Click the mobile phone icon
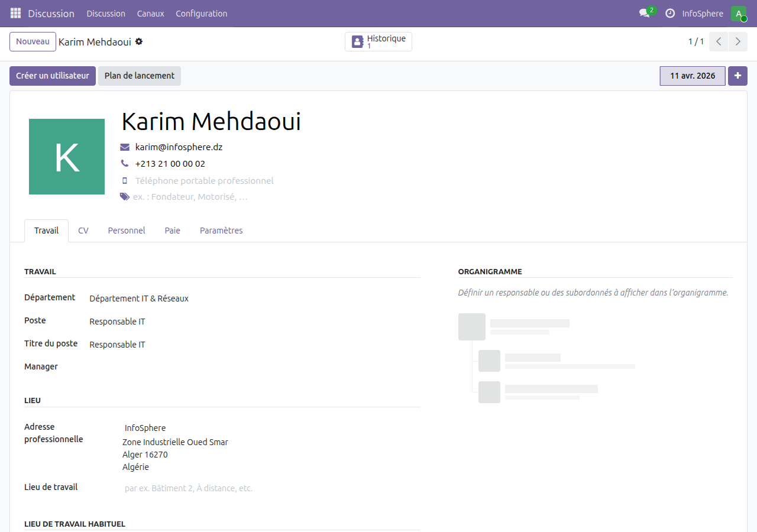 tap(124, 180)
